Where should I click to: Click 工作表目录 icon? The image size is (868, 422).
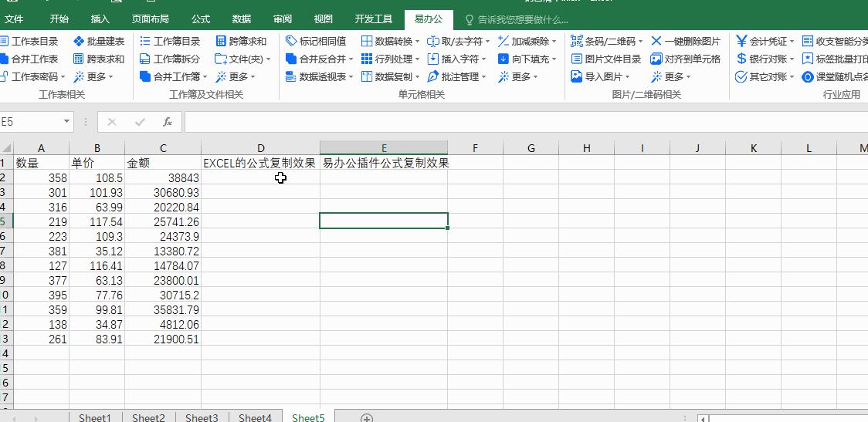click(x=3, y=42)
